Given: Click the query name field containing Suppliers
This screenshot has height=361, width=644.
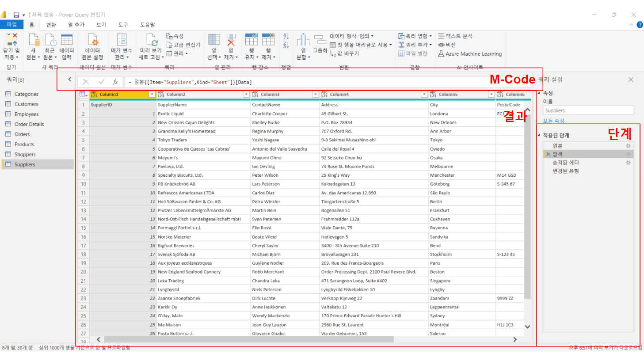Looking at the screenshot, I should pos(588,110).
